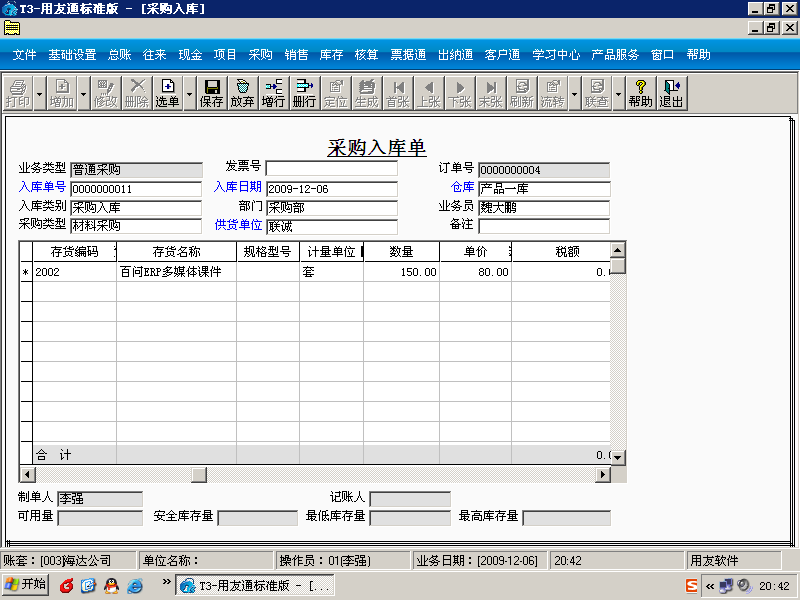The image size is (800, 600).
Task: Open the dropdown arrow beside 增加
Action: [84, 93]
